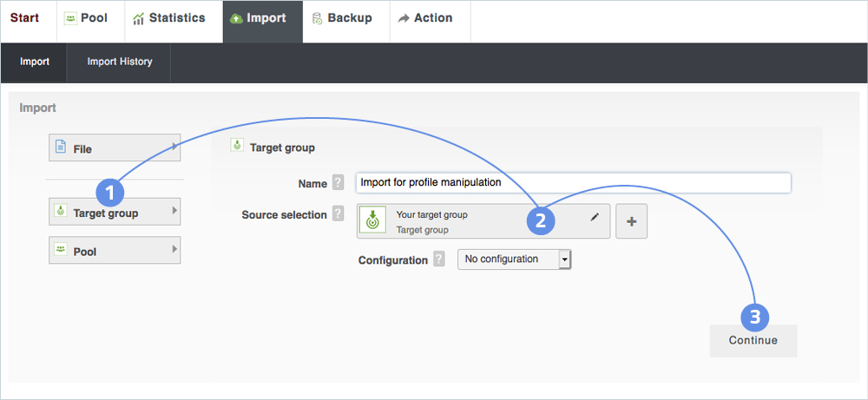Click the pencil edit icon
Viewport: 868px width, 400px height.
click(x=595, y=217)
